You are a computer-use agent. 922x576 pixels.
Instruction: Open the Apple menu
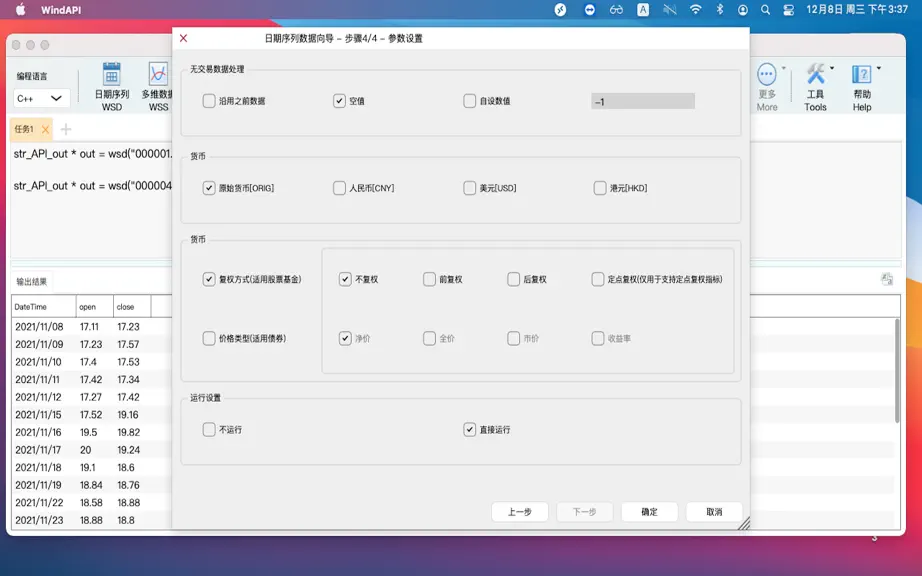(x=21, y=9)
